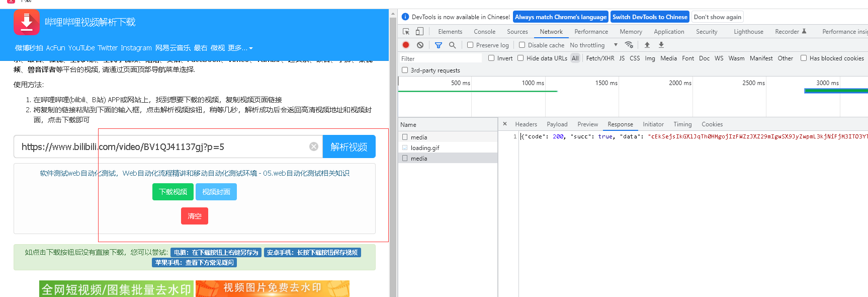Open the AcFun link in site navigation
Image resolution: width=868 pixels, height=297 pixels.
click(55, 48)
